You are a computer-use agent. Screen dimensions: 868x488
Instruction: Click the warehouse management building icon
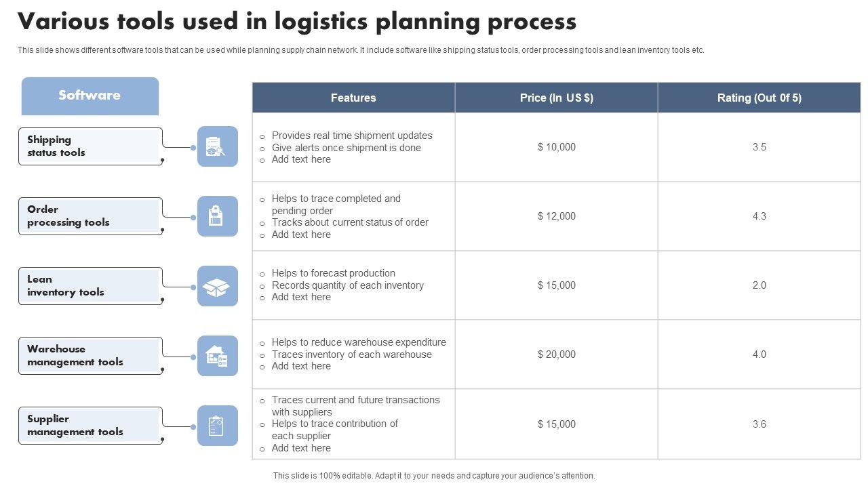(217, 356)
